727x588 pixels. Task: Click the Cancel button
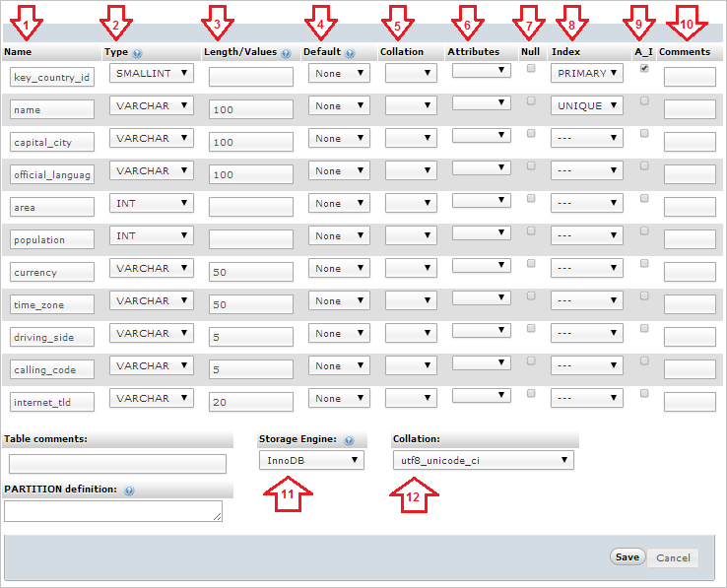tap(673, 557)
